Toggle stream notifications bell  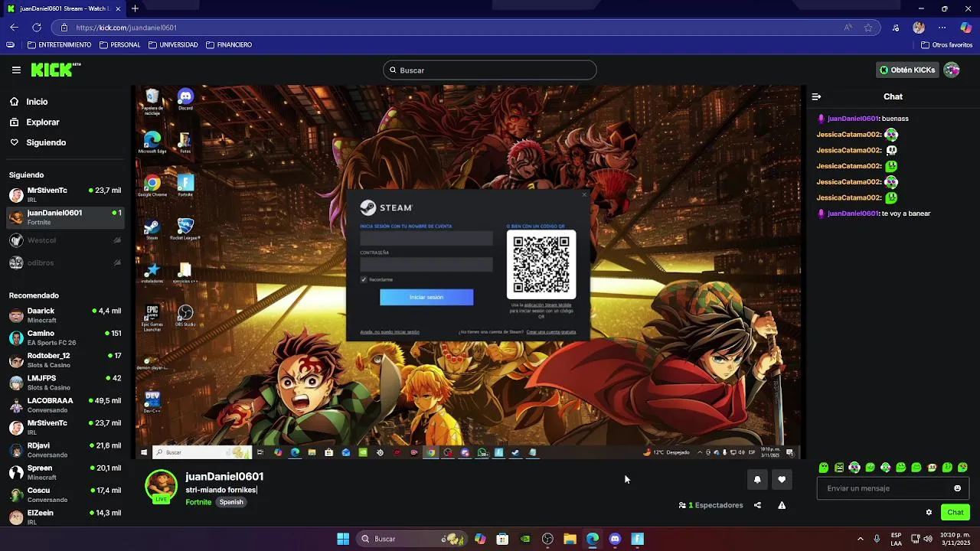[757, 479]
